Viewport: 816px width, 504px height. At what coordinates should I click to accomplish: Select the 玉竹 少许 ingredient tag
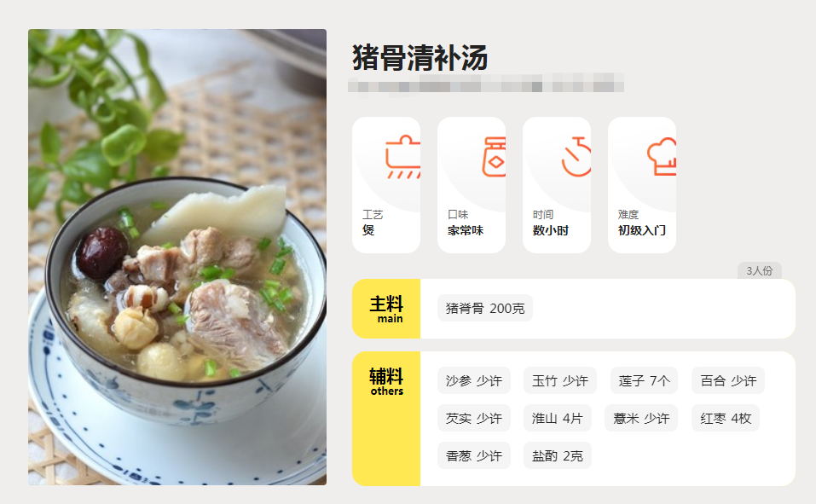coord(560,380)
